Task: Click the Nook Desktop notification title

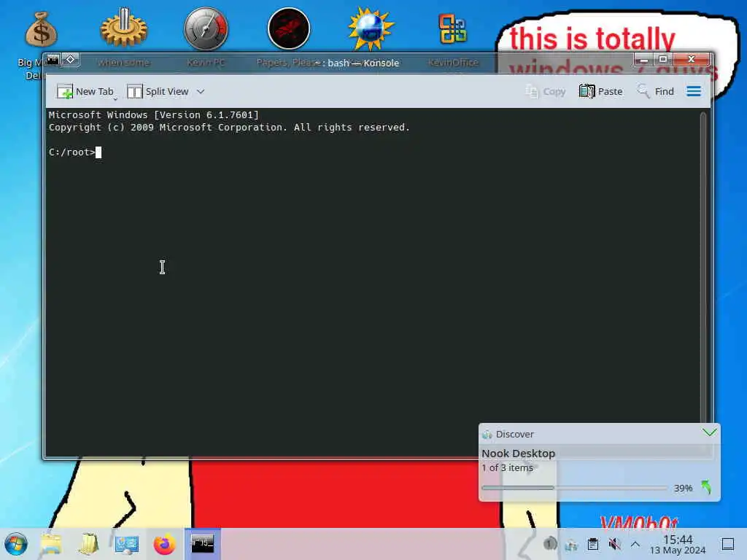Action: tap(519, 454)
